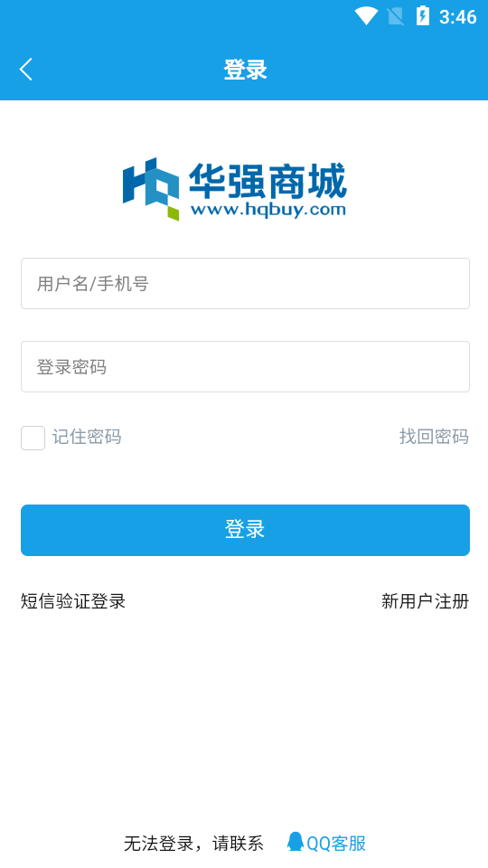The width and height of the screenshot is (488, 868).
Task: Click the 记住密码 label text
Action: (87, 438)
